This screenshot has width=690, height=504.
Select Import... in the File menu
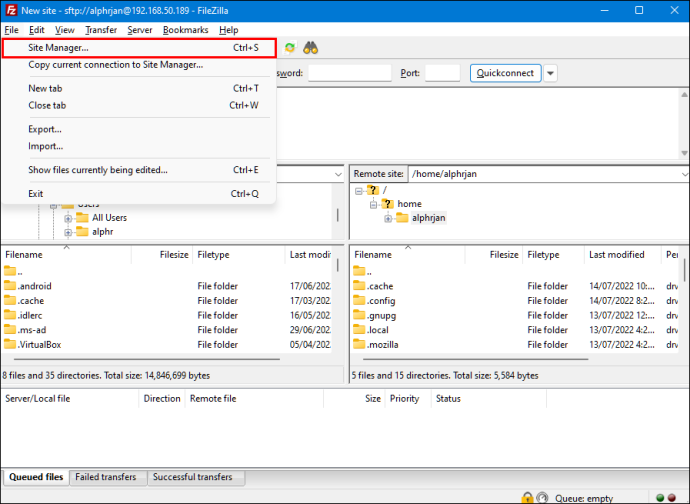139,146
